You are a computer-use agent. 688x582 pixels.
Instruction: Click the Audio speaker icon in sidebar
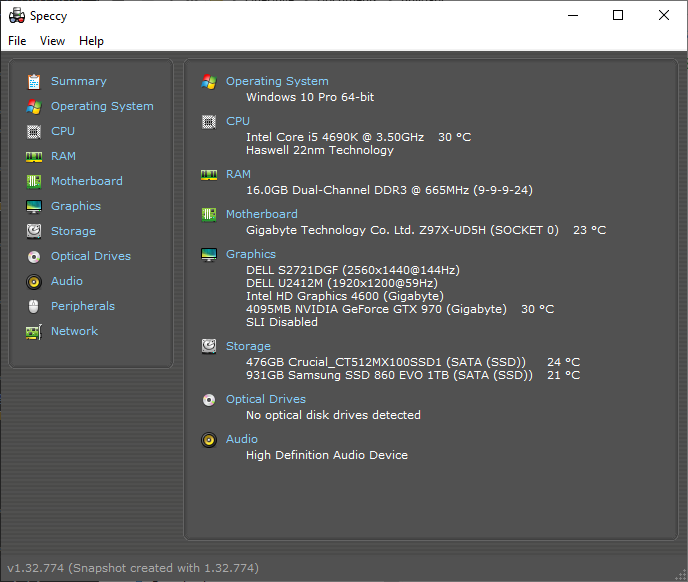(x=34, y=281)
